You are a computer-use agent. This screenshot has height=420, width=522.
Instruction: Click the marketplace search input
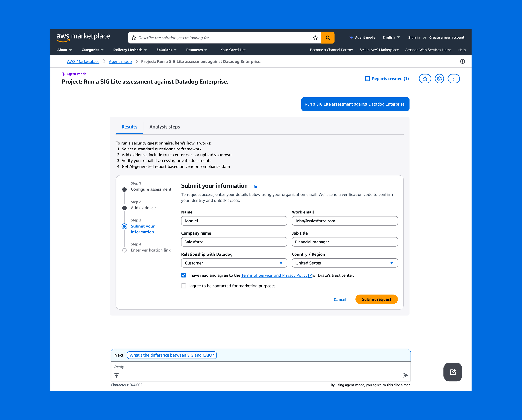[x=224, y=38]
